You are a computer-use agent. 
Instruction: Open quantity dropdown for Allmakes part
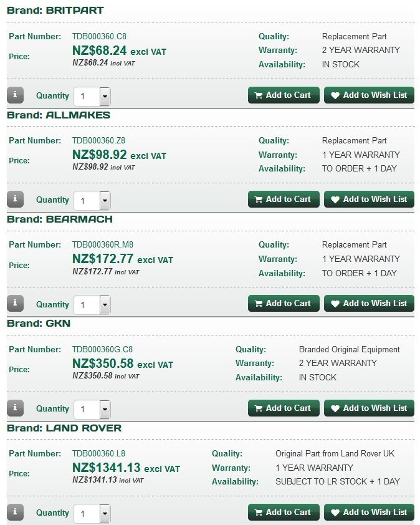coord(105,201)
